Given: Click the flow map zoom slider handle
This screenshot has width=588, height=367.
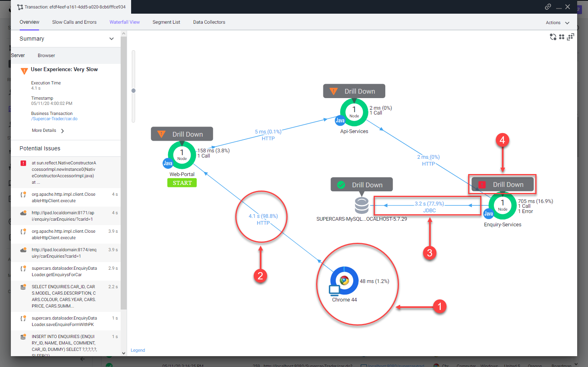Looking at the screenshot, I should click(x=134, y=90).
